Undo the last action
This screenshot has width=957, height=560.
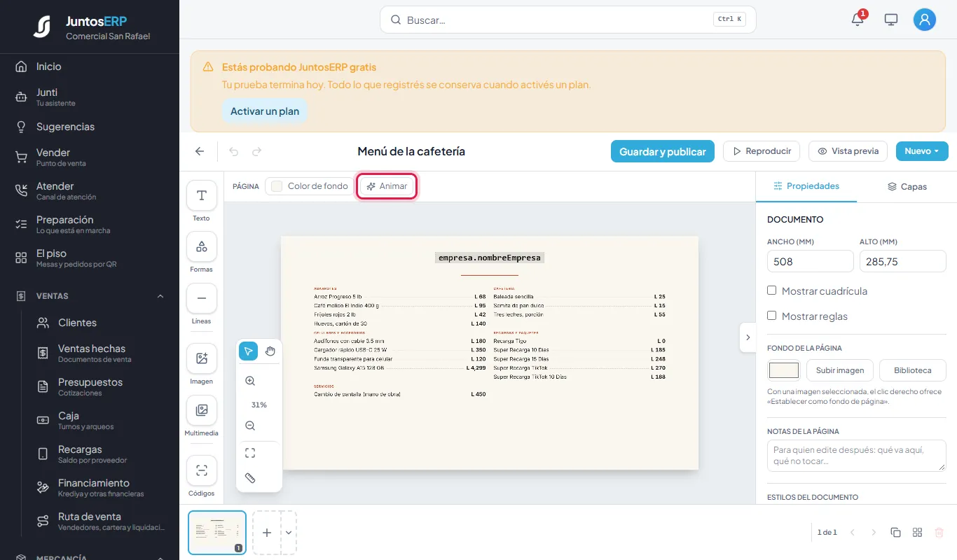pyautogui.click(x=234, y=151)
